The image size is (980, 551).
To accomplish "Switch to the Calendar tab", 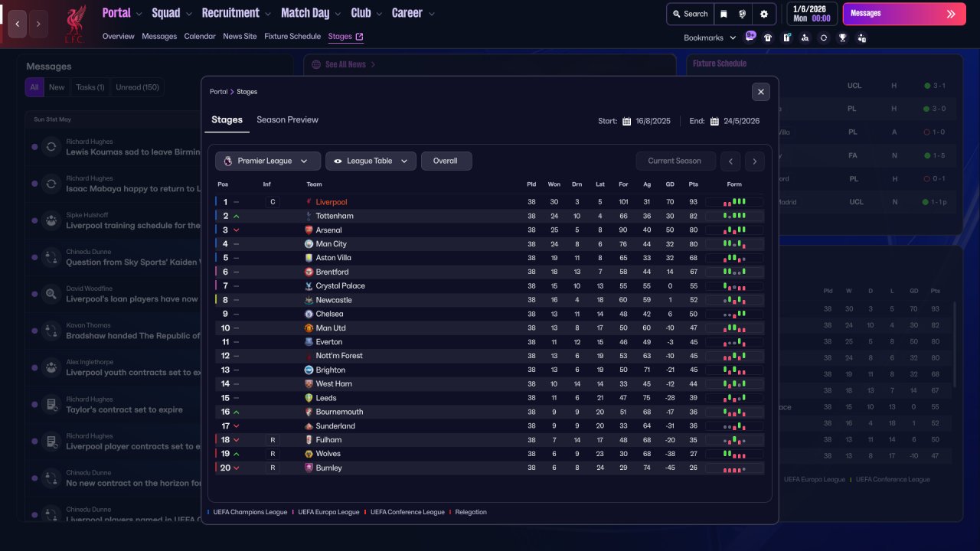I will [200, 36].
